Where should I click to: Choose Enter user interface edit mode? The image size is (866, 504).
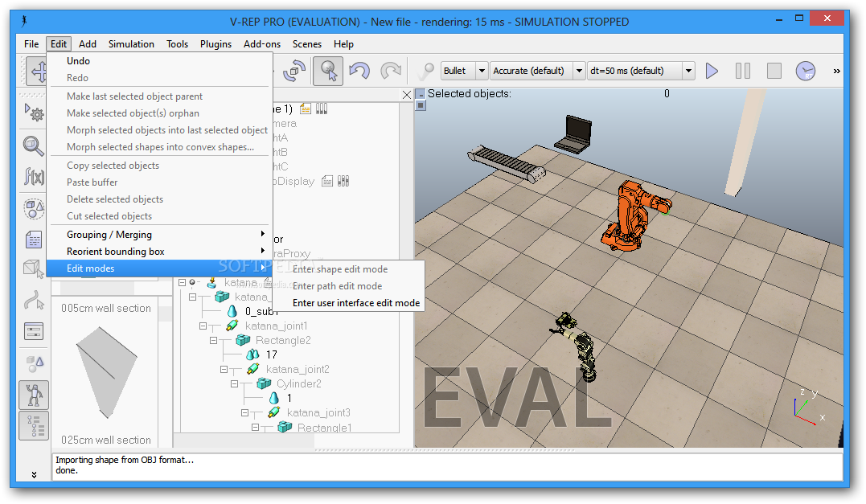coord(349,303)
